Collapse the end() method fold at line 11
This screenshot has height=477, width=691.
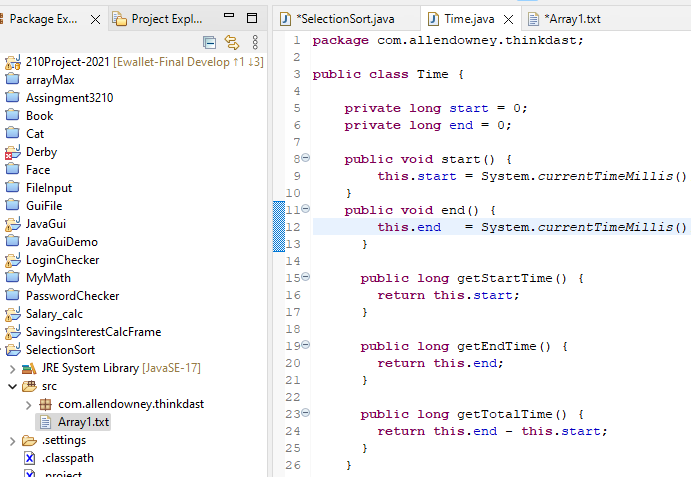[x=305, y=209]
